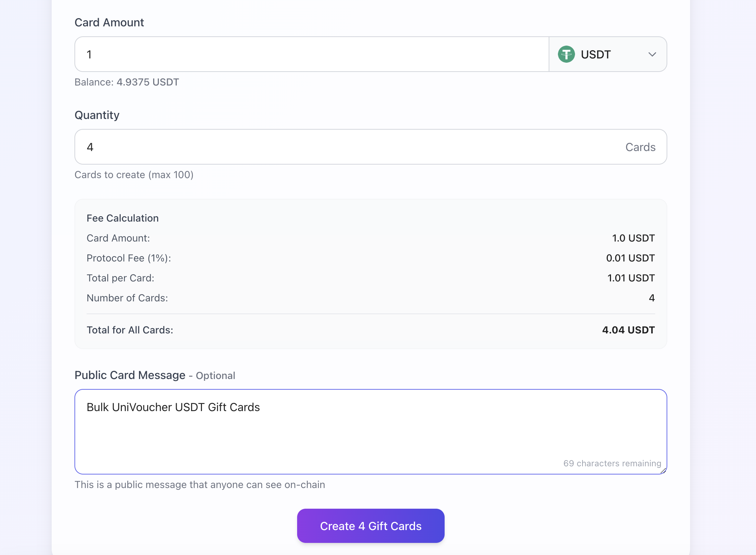Screen dimensions: 756x555
Task: Click the Fee Calculation heading
Action: 123,218
